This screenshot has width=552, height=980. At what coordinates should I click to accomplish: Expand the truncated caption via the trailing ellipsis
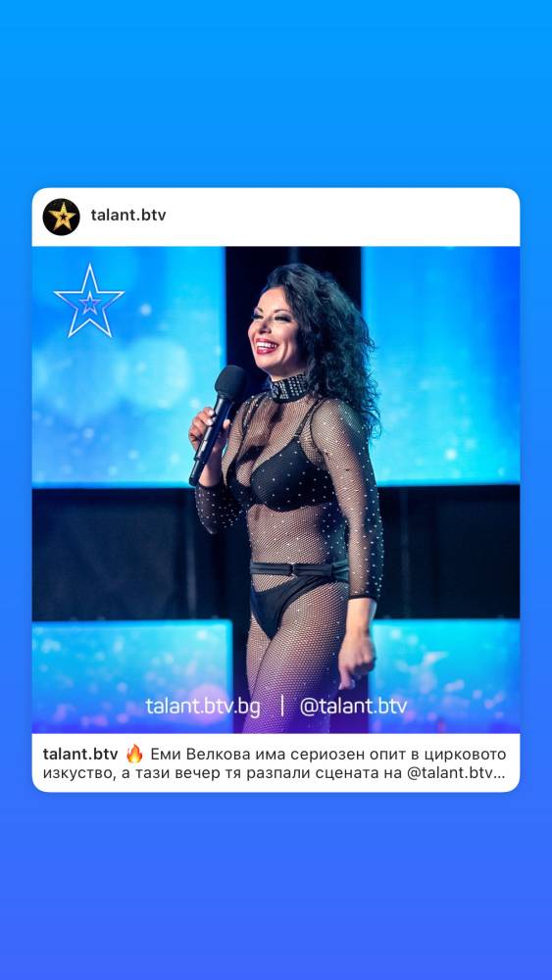point(498,774)
